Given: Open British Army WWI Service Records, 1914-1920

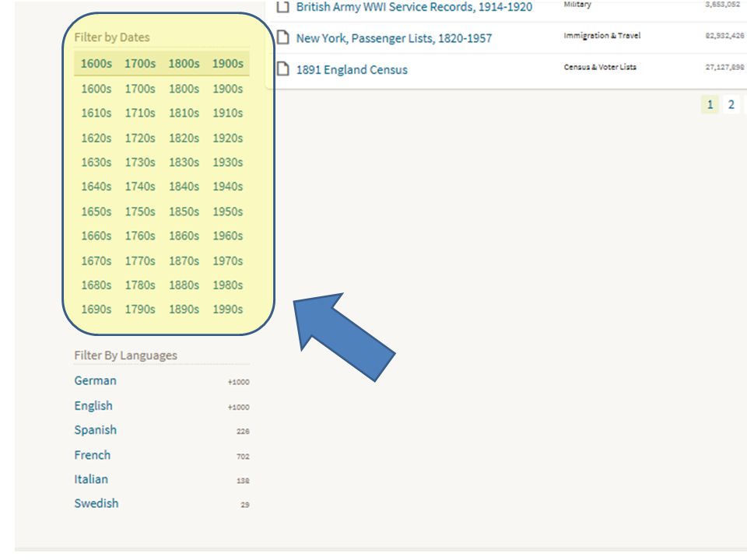Looking at the screenshot, I should pos(414,7).
